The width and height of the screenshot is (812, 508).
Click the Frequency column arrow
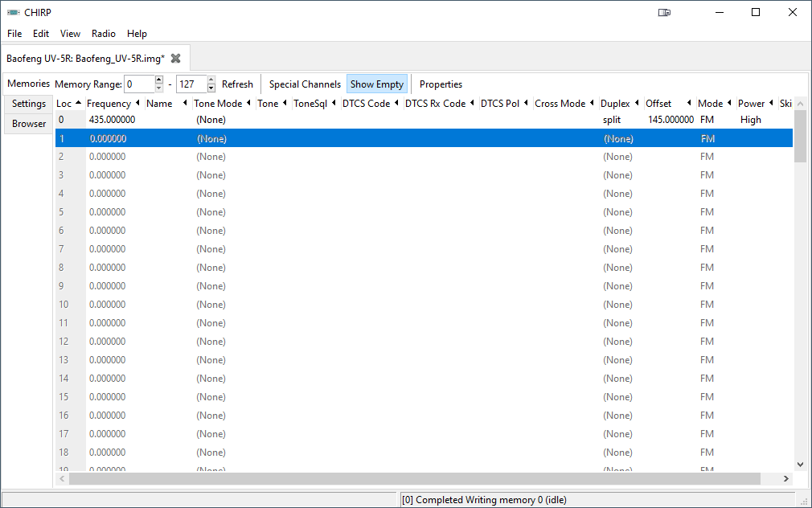(x=137, y=103)
